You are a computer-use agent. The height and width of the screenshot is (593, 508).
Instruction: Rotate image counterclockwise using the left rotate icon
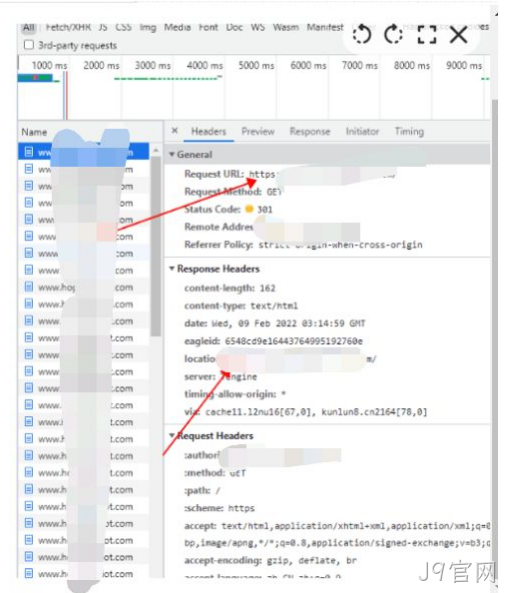click(362, 35)
